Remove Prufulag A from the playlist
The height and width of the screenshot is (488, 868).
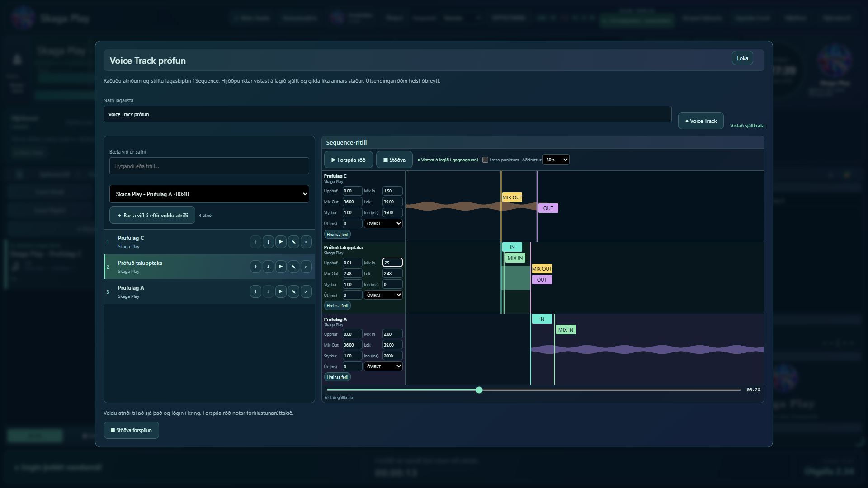306,291
